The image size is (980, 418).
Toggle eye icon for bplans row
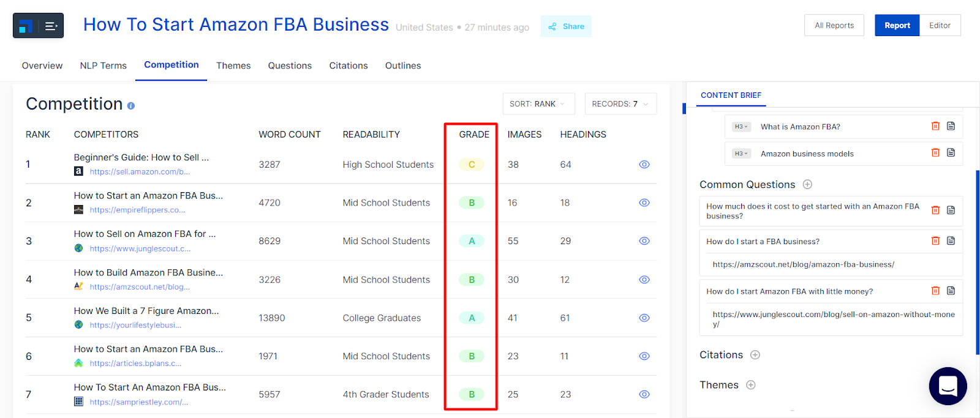point(644,356)
